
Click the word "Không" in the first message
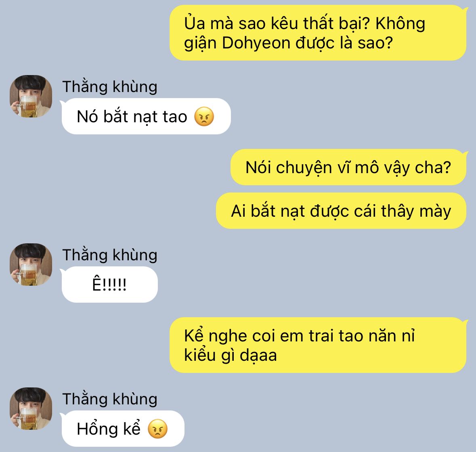401,24
